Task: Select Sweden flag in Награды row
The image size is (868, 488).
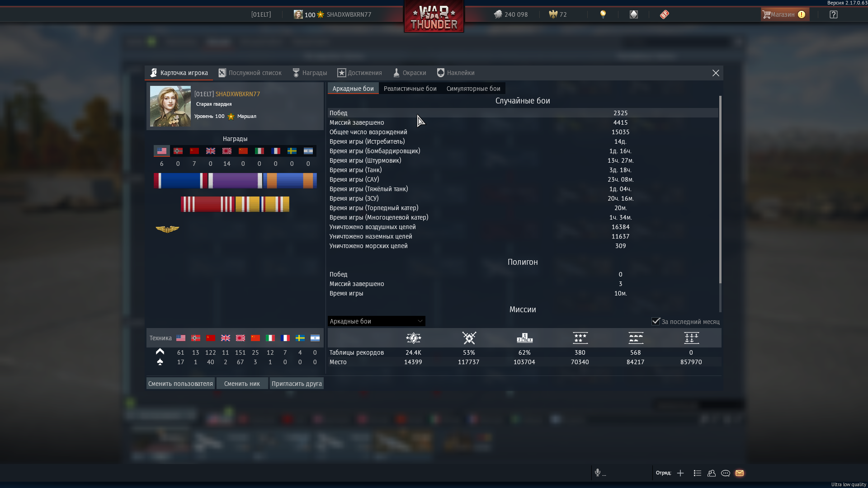Action: [292, 151]
